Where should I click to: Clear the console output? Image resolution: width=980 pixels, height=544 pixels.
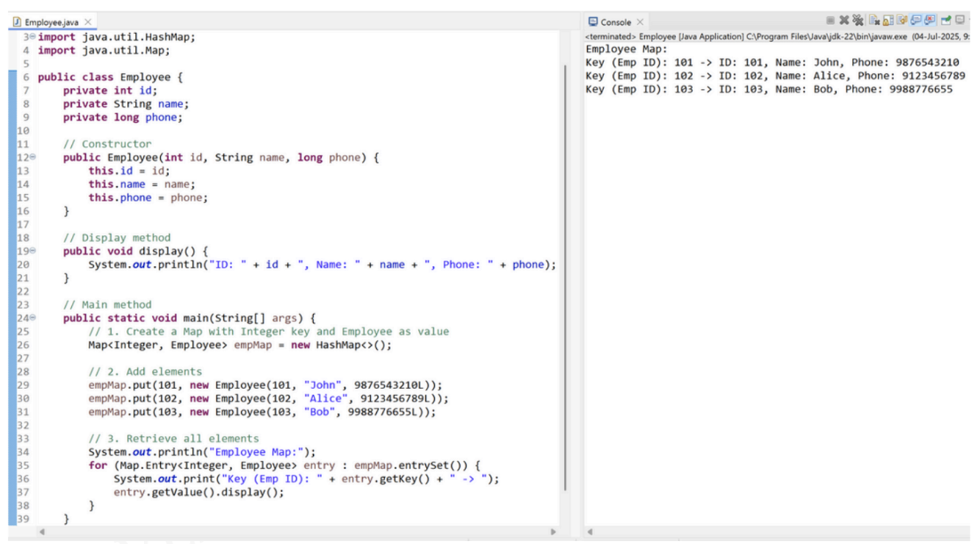tap(873, 21)
